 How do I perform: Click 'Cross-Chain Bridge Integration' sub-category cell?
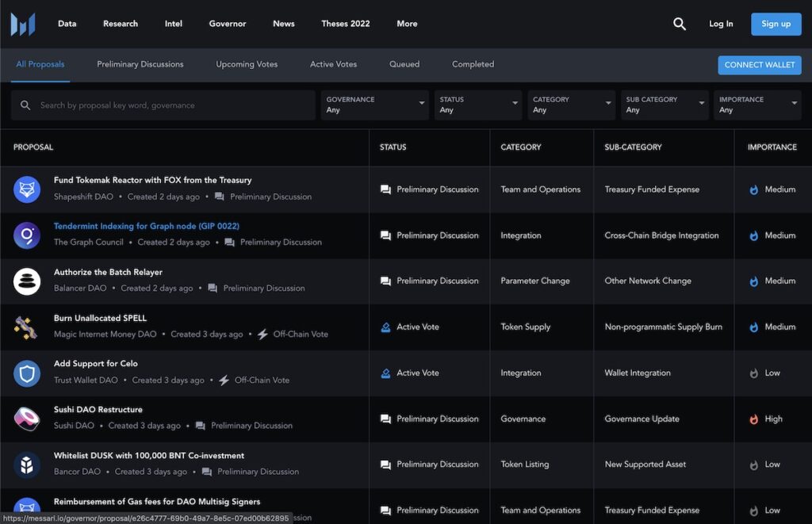tap(661, 235)
